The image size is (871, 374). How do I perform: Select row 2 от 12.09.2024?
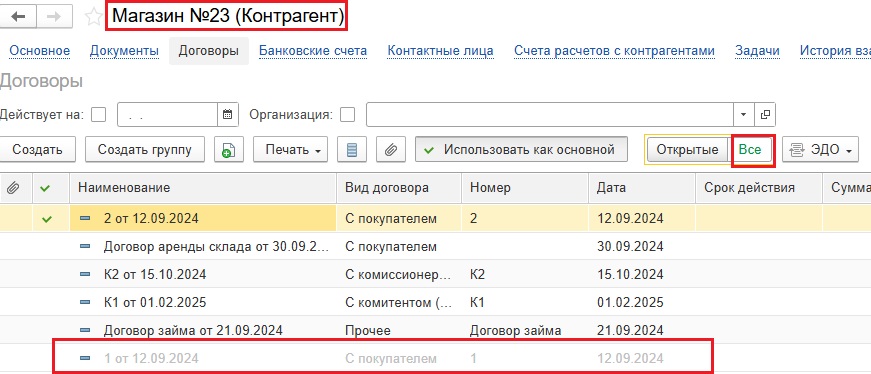(436, 219)
